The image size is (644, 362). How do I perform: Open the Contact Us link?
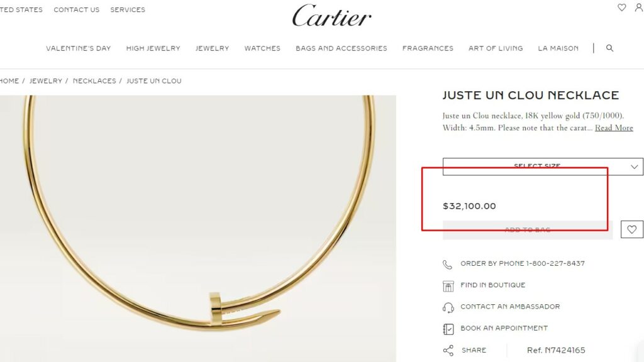(76, 10)
